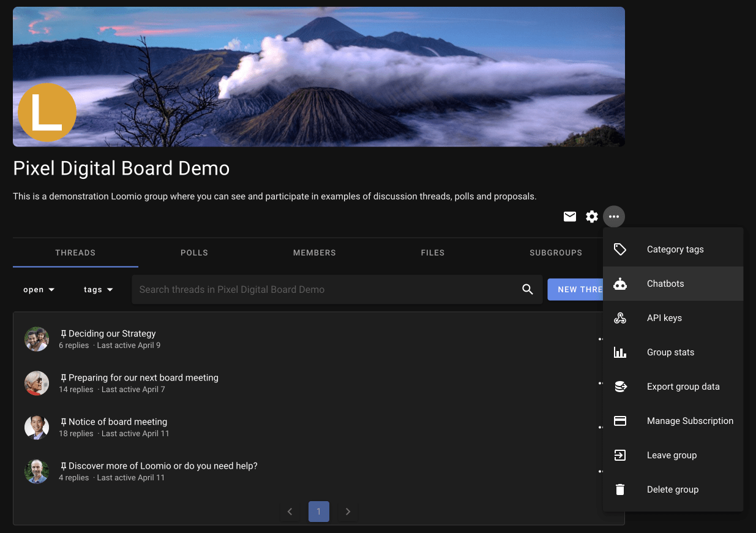Switch to the Threads tab
This screenshot has width=756, height=533.
[75, 252]
